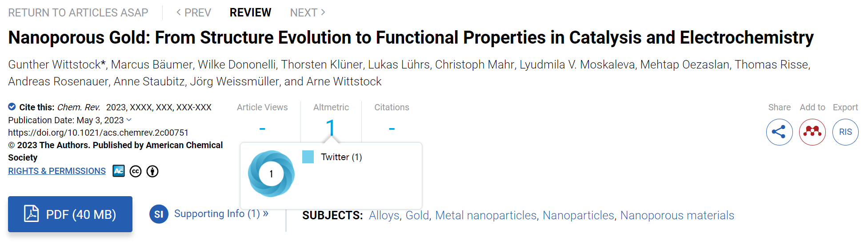Open the Creative Commons CC icon
Image resolution: width=868 pixels, height=250 pixels.
point(136,171)
